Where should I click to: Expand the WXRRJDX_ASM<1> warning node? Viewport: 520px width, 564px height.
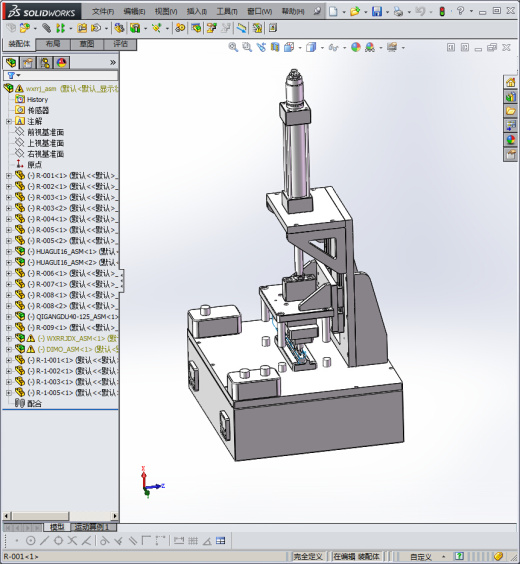pyautogui.click(x=9, y=338)
